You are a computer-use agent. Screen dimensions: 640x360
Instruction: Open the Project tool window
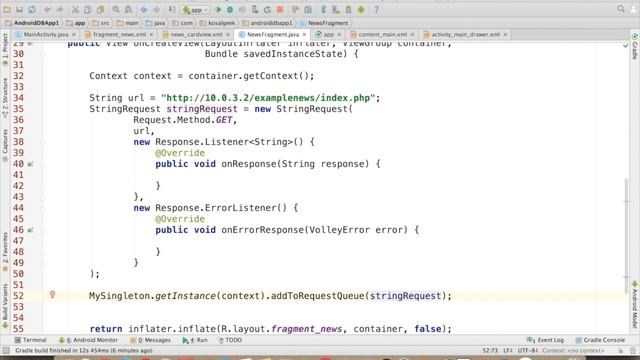[x=5, y=50]
